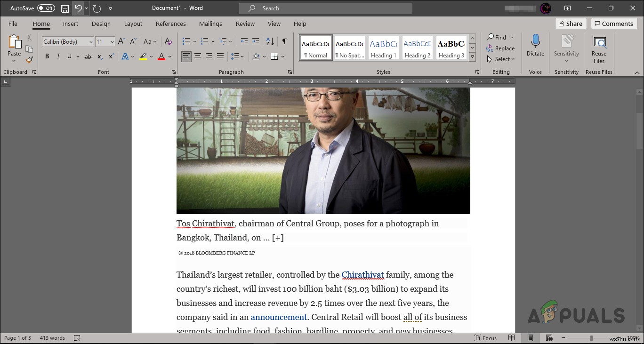Apply strikethrough formatting
Viewport: 644px width, 344px height.
click(x=88, y=56)
